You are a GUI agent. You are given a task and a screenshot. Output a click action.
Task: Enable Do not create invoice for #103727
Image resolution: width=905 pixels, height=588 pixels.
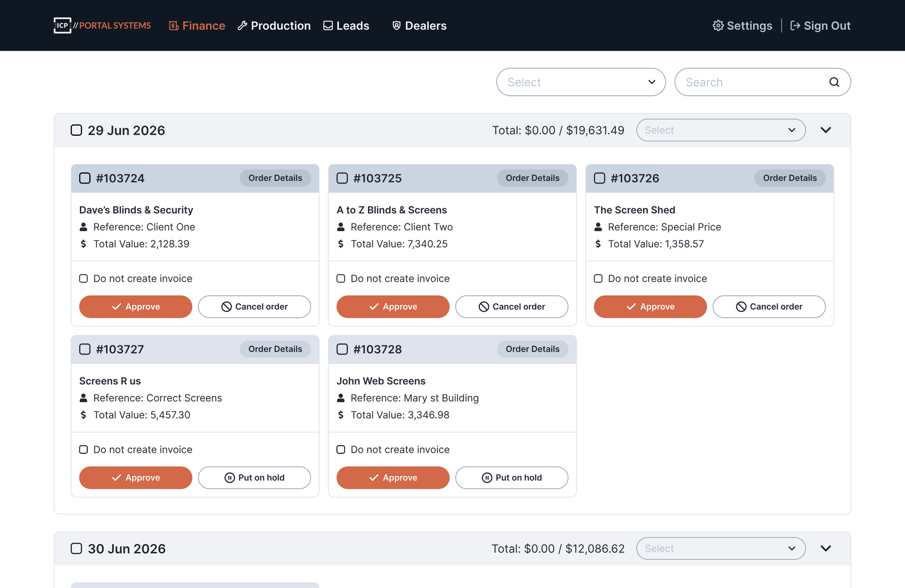(x=84, y=450)
